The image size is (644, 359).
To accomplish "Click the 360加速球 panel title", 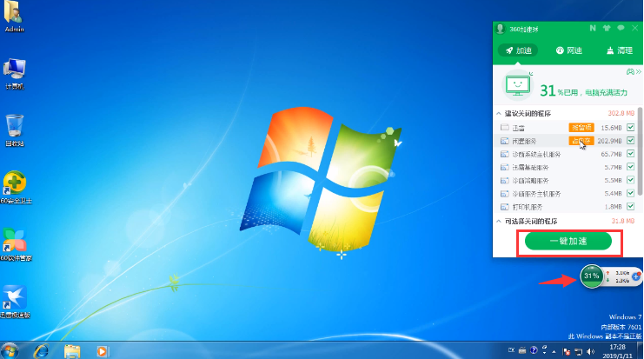I will pyautogui.click(x=524, y=30).
